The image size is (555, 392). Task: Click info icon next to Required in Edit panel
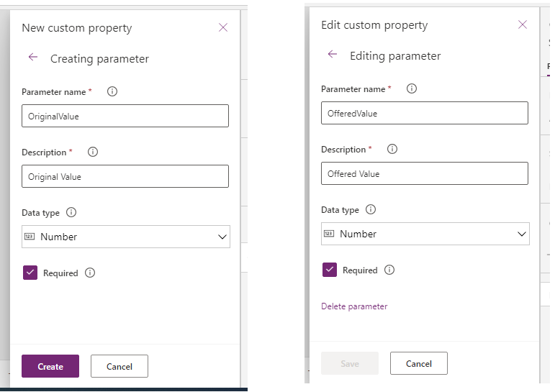click(389, 270)
